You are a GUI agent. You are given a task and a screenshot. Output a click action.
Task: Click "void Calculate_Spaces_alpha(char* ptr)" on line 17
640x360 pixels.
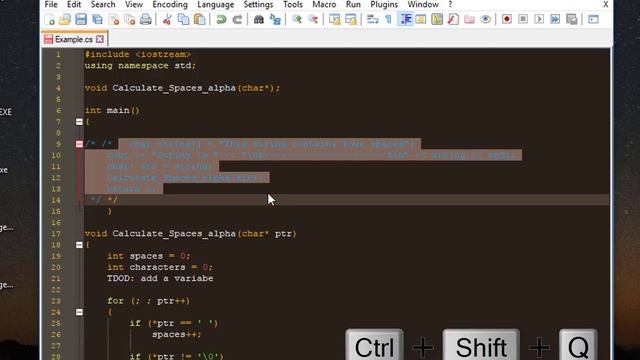[x=191, y=234]
